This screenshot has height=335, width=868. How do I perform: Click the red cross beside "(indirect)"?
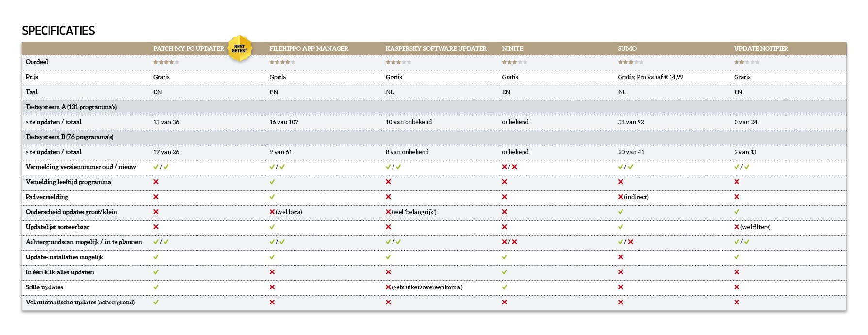621,197
